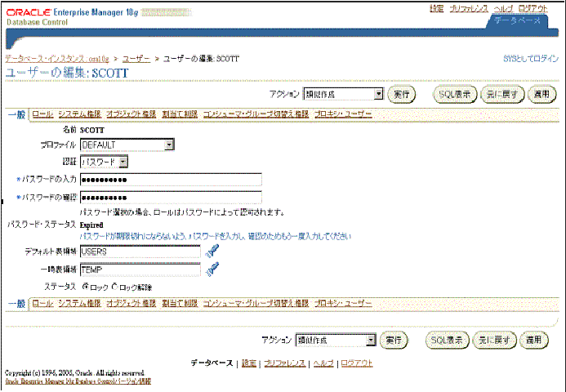Click the プリファレンス link in footer
This screenshot has width=566, height=392.
284,363
